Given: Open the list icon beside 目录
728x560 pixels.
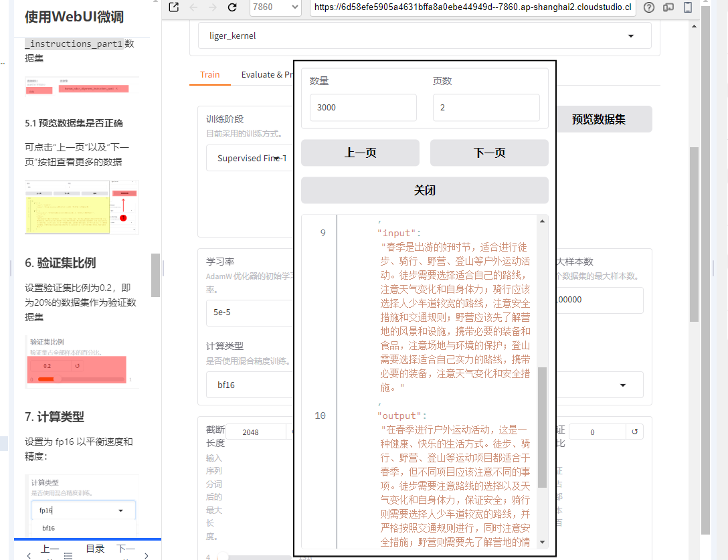Looking at the screenshot, I should pos(68,555).
